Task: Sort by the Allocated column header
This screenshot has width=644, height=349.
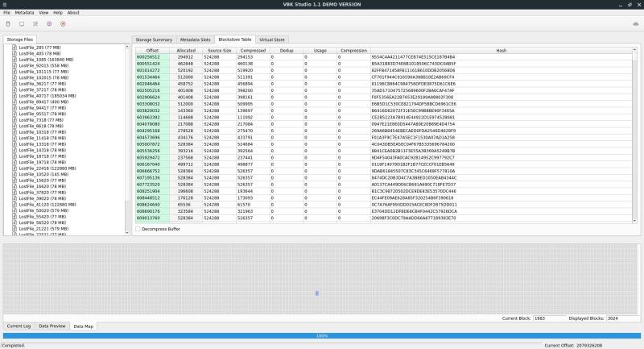Action: tap(186, 51)
